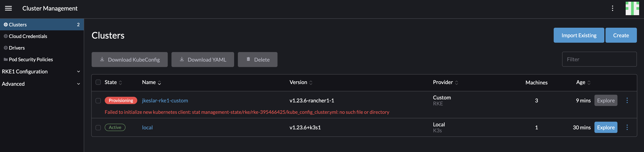Check the checkbox next to the local cluster

(98, 127)
